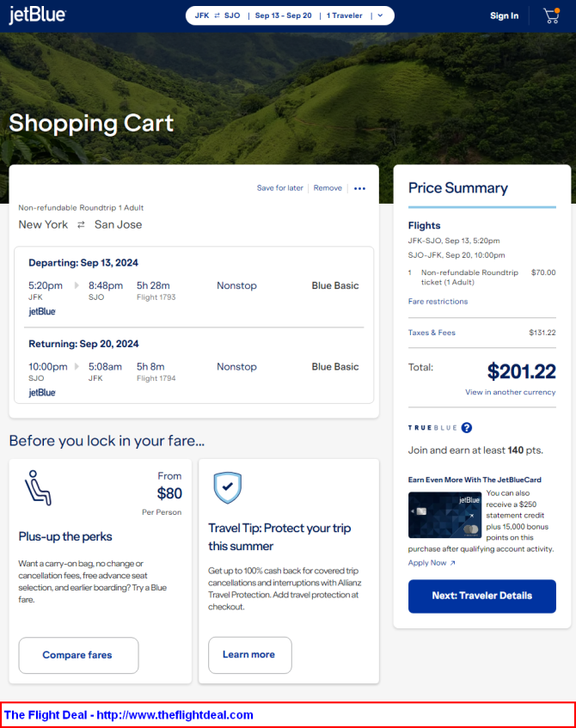Click the '$80' per person price
Screen dimensions: 576x728
click(169, 493)
